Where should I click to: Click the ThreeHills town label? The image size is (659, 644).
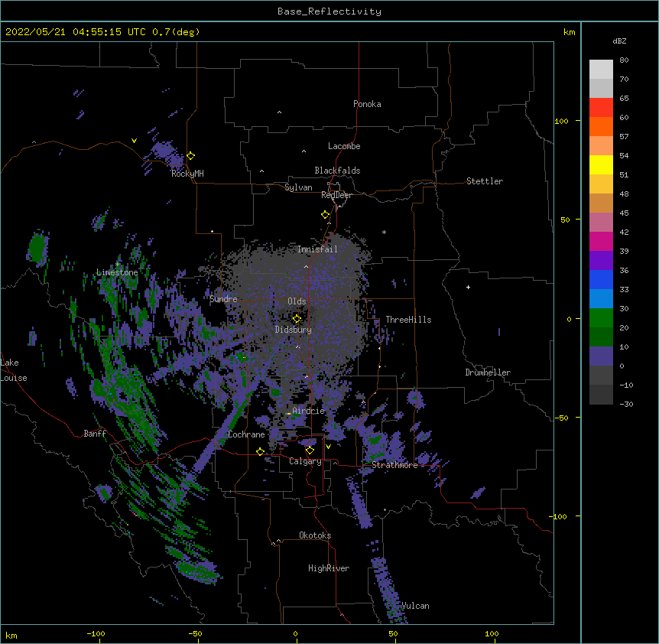408,320
